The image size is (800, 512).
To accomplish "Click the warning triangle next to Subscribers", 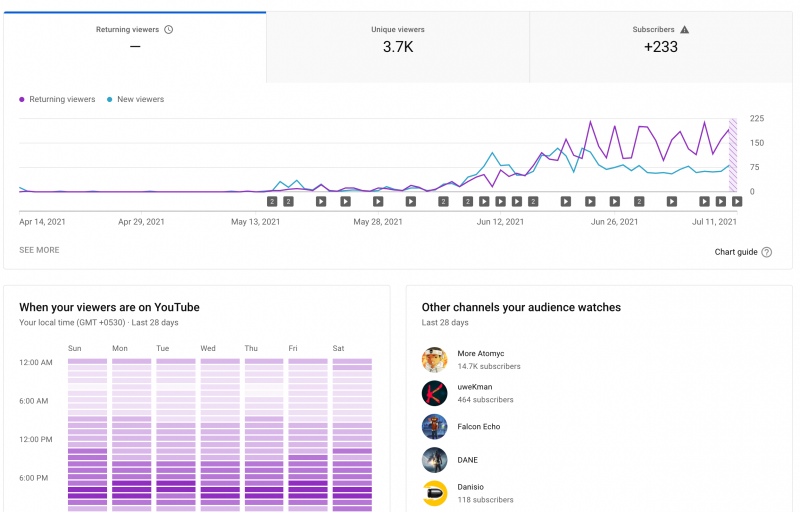I will pos(684,30).
